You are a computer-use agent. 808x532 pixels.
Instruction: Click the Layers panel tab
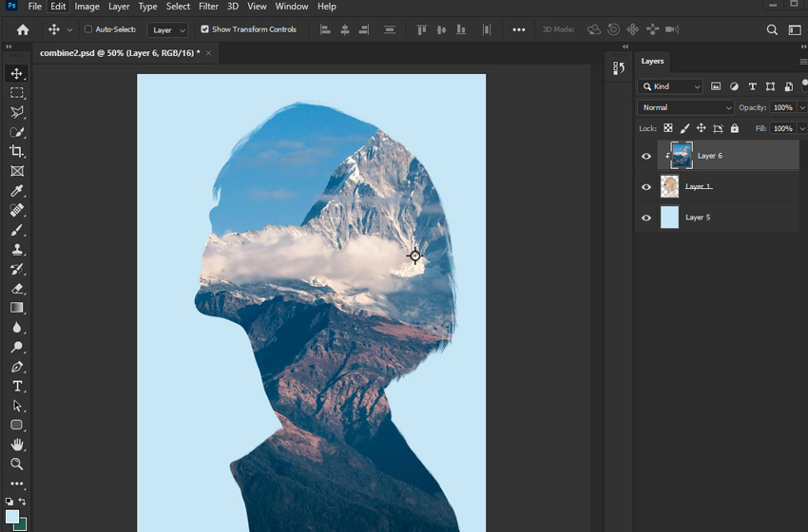[652, 62]
